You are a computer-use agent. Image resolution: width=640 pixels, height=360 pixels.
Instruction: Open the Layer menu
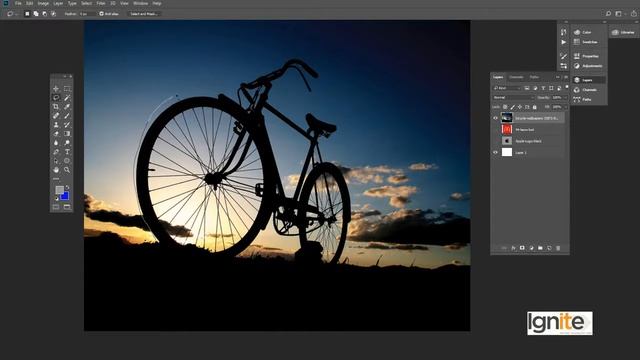pyautogui.click(x=58, y=3)
